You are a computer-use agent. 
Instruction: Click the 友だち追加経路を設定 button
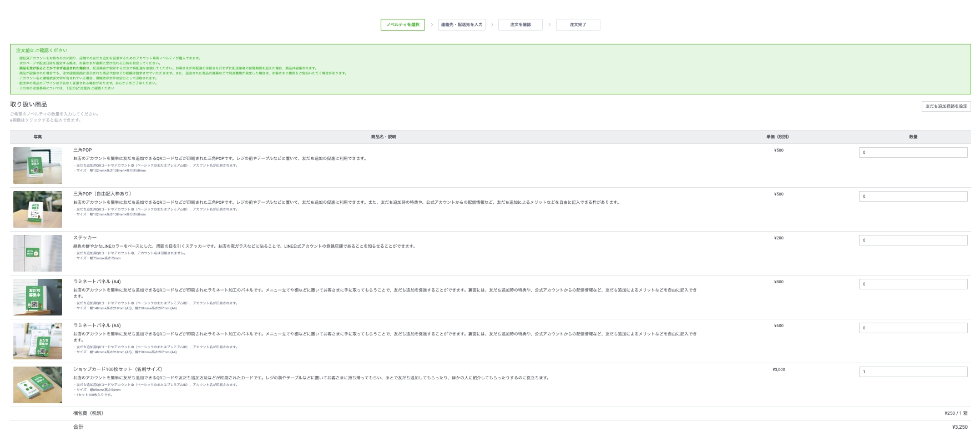[946, 106]
